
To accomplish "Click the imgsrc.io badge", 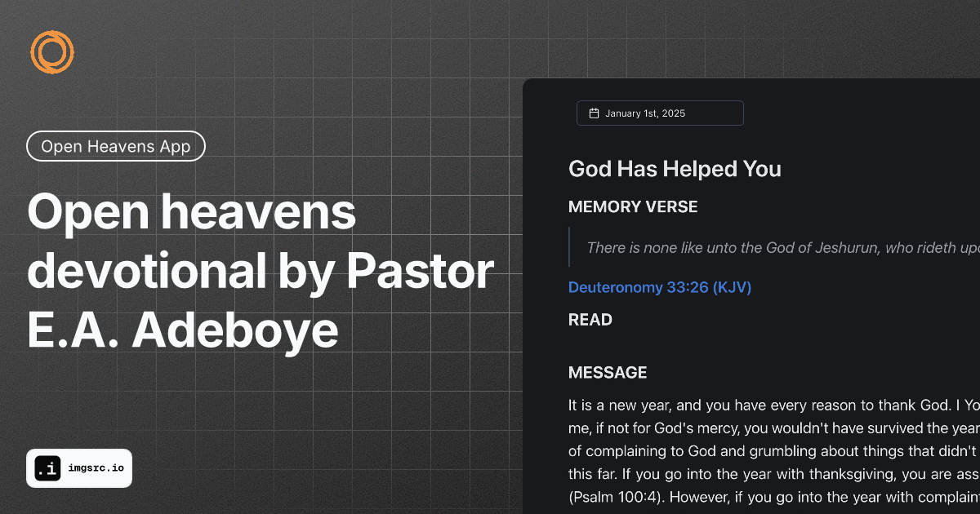I will (79, 469).
